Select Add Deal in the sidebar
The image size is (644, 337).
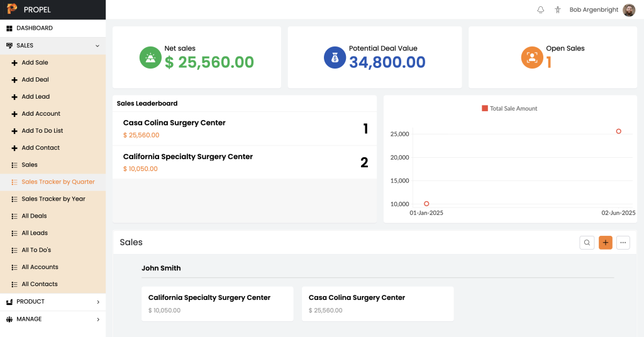click(35, 80)
